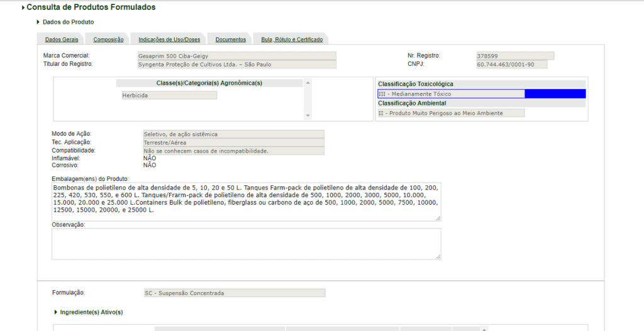Open the Indicações de Uso/Doses tab

(169, 40)
